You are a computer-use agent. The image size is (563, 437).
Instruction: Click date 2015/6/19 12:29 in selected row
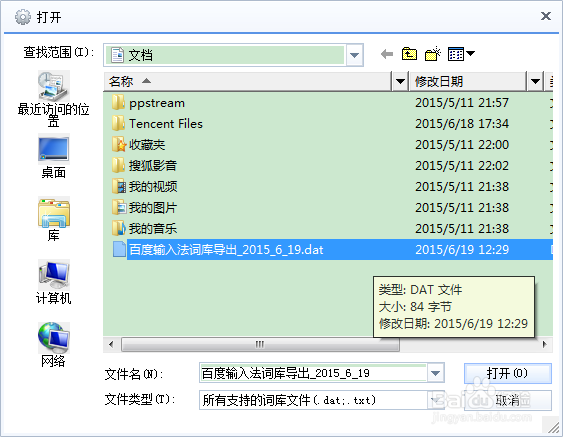coord(462,250)
